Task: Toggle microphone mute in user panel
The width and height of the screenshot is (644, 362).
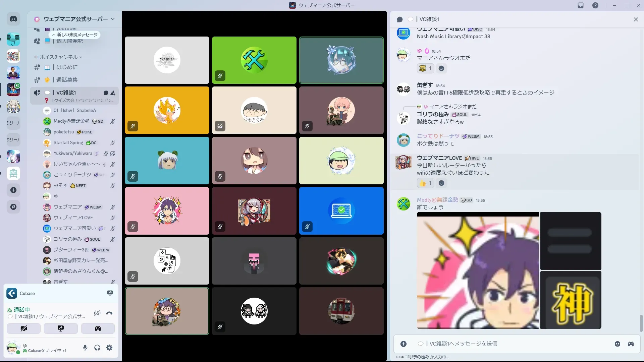Action: coord(85,348)
